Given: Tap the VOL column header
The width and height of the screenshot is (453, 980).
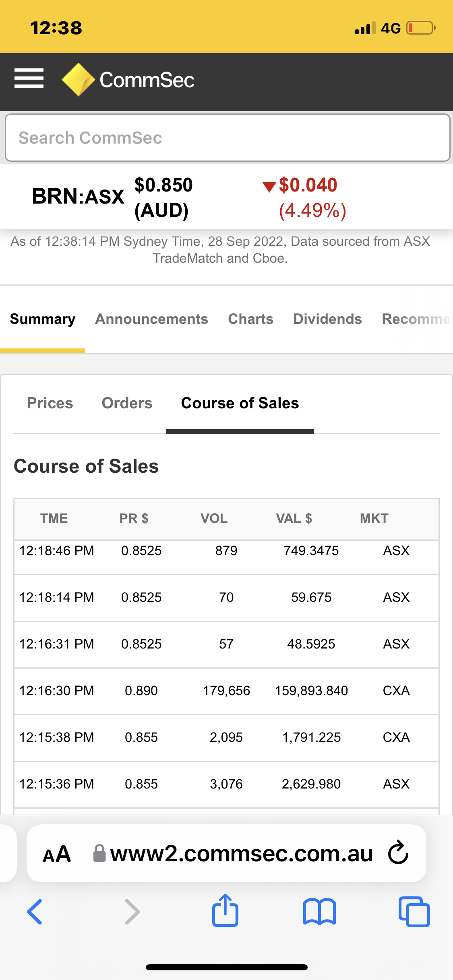Looking at the screenshot, I should tap(214, 519).
